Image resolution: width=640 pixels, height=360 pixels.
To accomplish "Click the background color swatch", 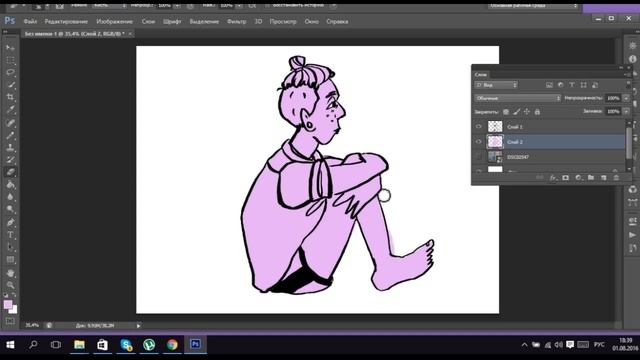I will pos(14,310).
